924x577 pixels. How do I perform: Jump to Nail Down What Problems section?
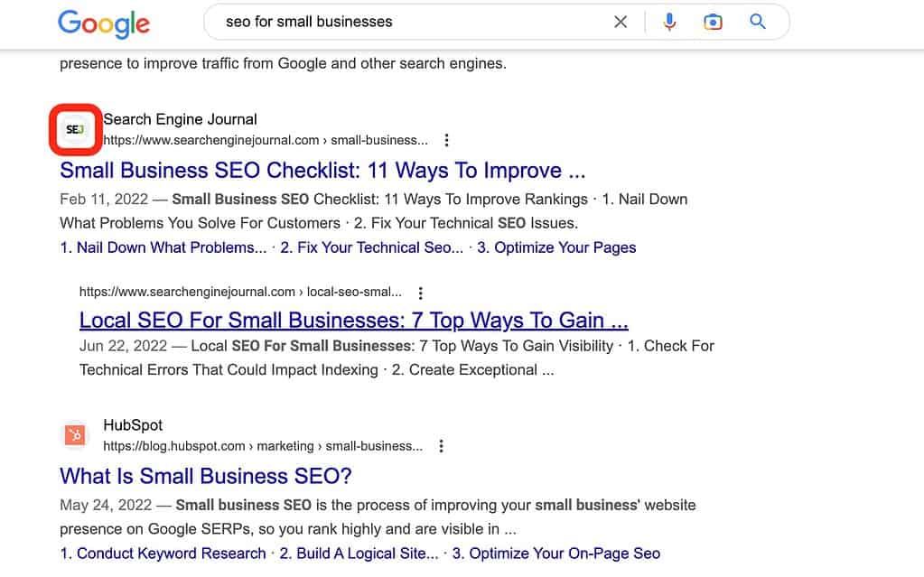[x=163, y=247]
